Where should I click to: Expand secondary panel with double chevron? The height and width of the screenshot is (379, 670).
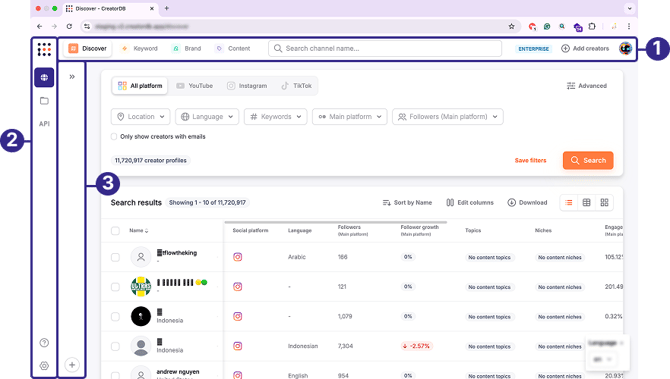[72, 77]
